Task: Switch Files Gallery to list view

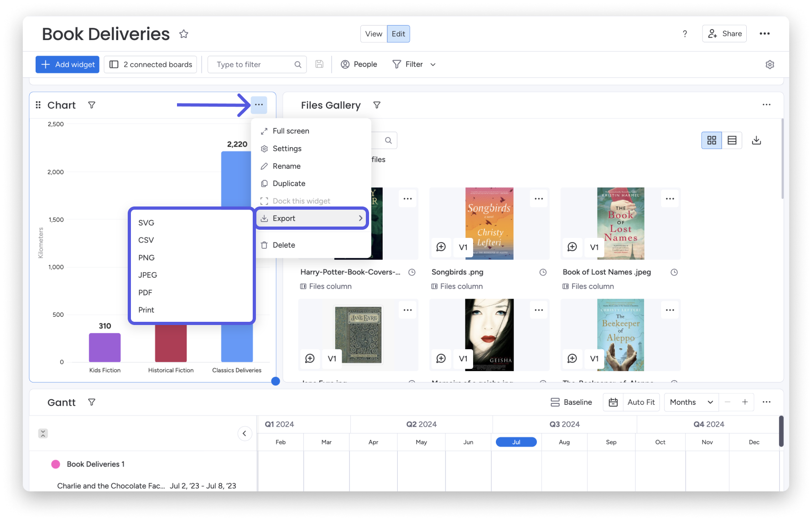Action: [x=732, y=140]
